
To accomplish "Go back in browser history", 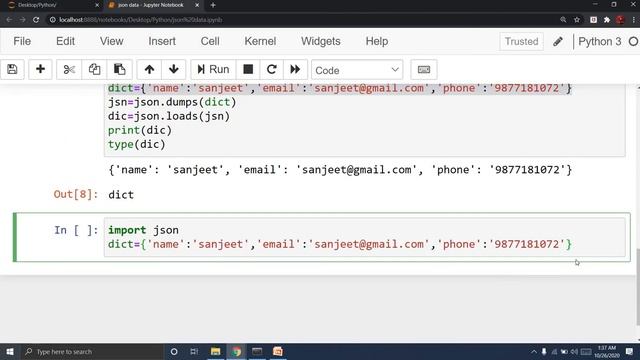I will [9, 20].
